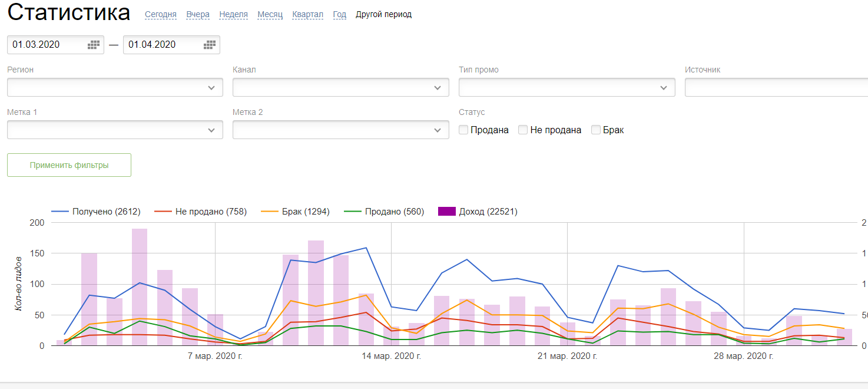Screen dimensions: 868x389
Task: Click the start date input 01.03.2020
Action: 47,45
